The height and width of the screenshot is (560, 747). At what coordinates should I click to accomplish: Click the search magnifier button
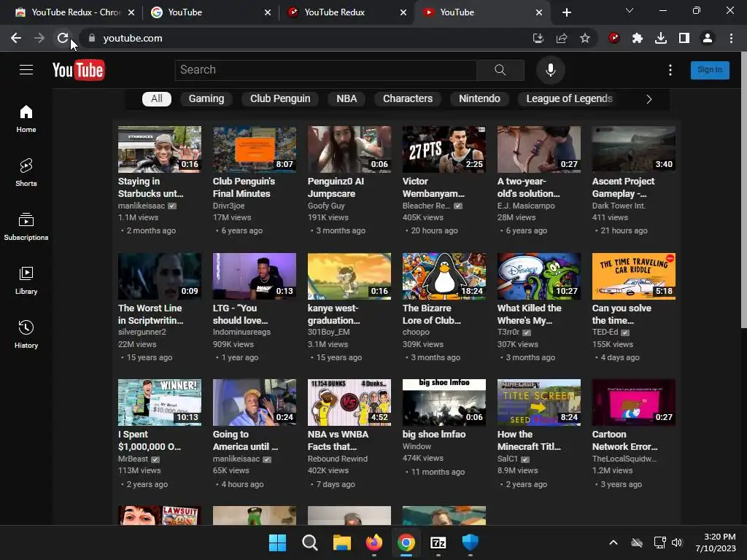500,70
